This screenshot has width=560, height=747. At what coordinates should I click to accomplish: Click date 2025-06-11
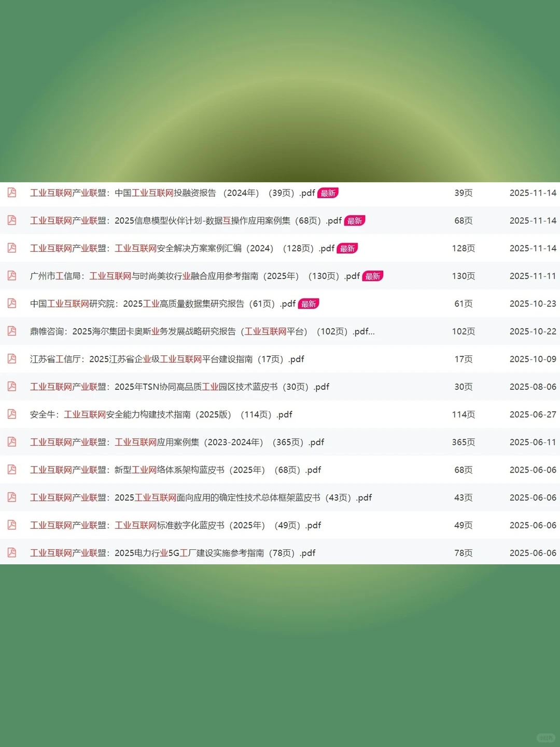click(533, 442)
